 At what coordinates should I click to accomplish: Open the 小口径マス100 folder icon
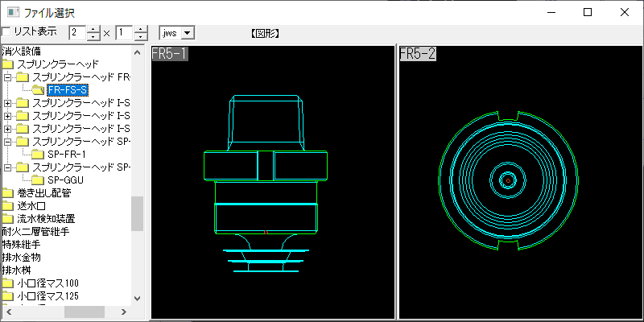tap(8, 283)
